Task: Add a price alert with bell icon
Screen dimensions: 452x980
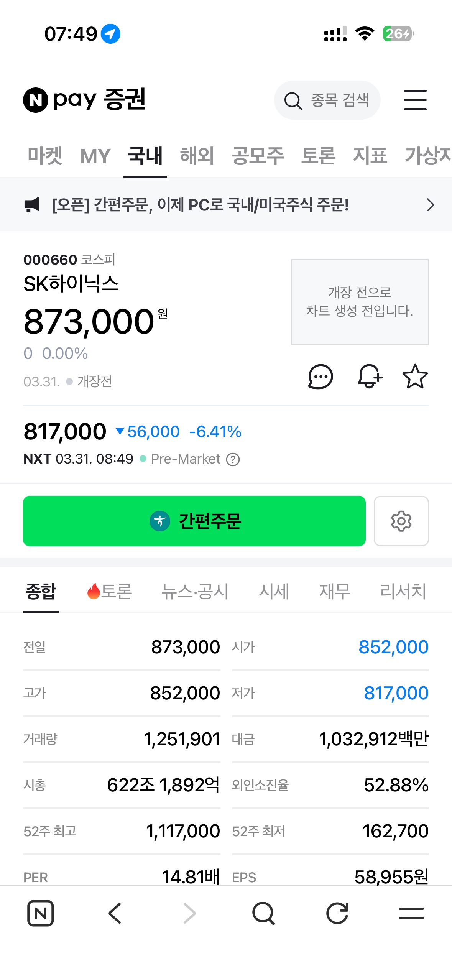Action: (370, 377)
